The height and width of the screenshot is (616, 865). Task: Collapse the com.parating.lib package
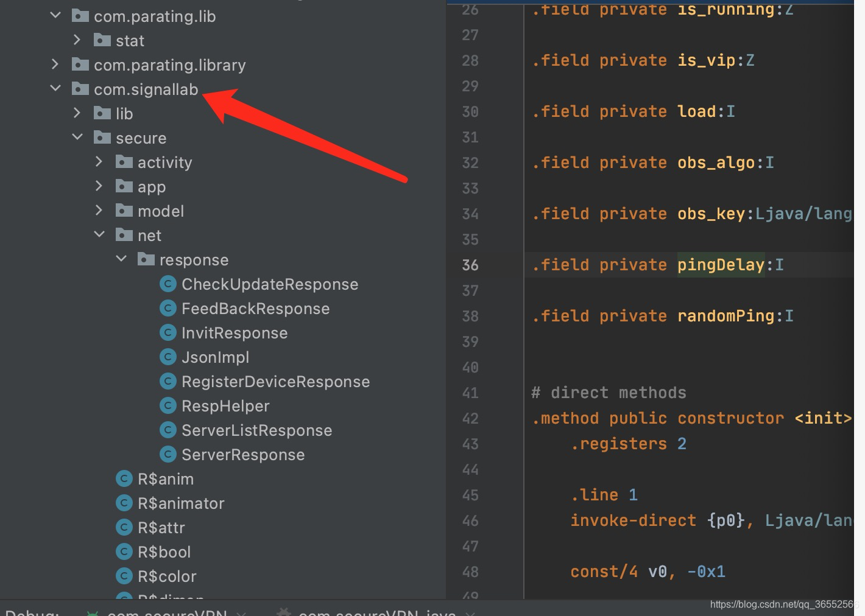point(55,15)
